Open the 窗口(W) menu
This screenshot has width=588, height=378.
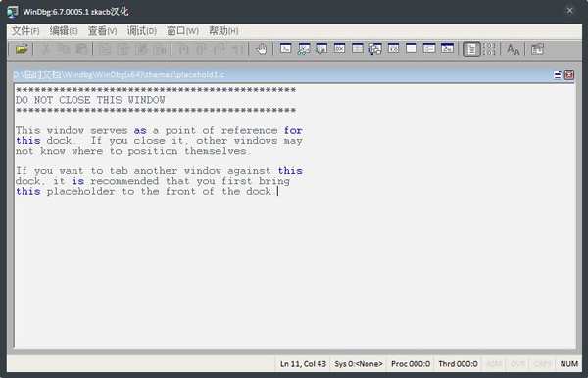(182, 31)
